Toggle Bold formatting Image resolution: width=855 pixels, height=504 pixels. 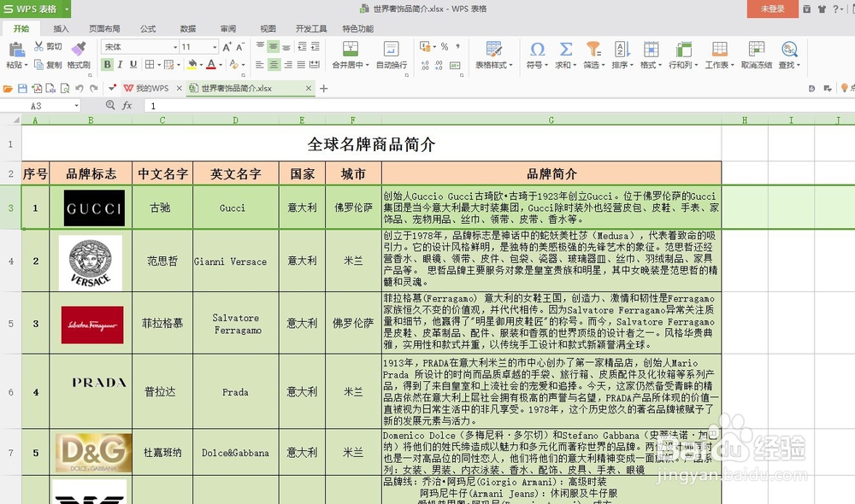coord(108,65)
